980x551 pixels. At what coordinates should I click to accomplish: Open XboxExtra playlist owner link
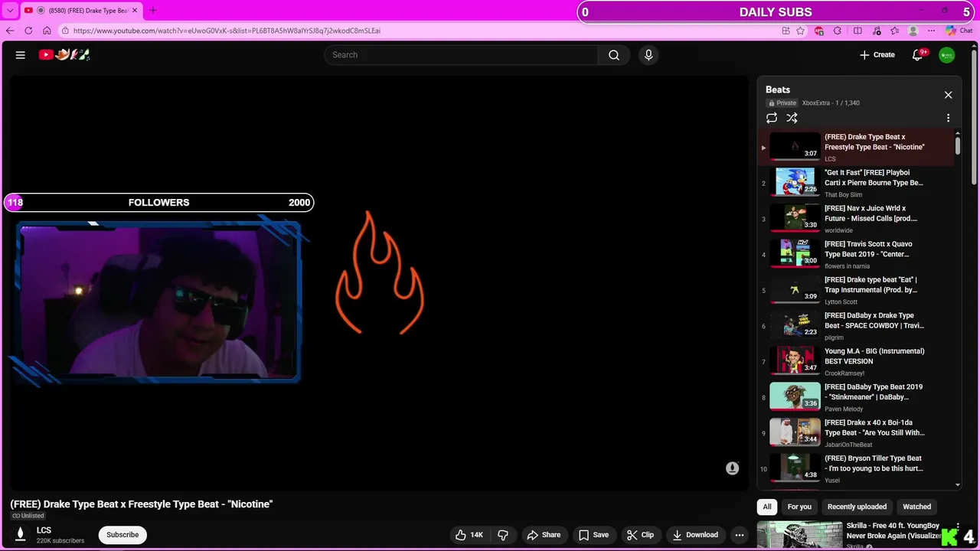815,103
